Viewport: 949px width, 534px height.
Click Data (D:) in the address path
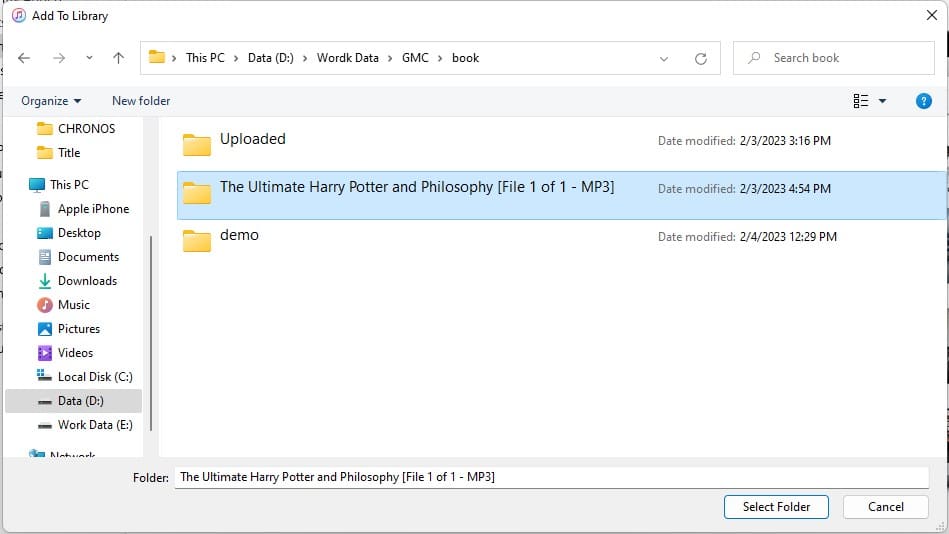coord(271,58)
